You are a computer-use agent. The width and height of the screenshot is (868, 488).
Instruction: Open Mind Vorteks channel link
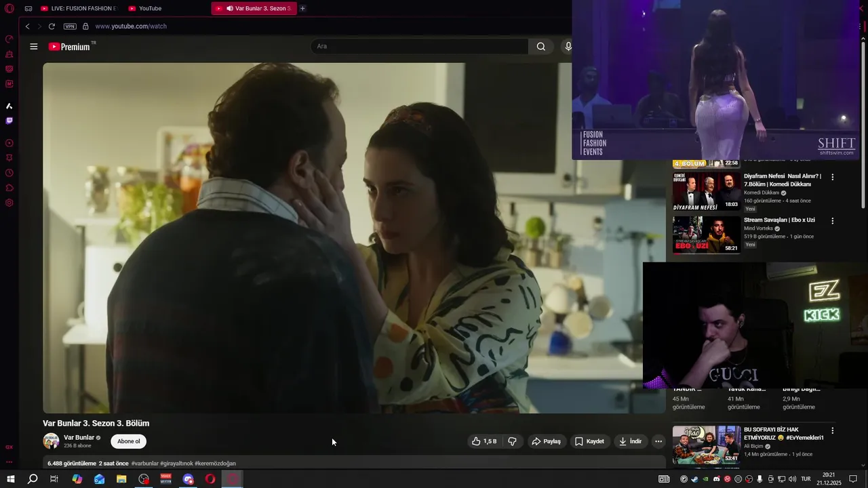(x=758, y=228)
